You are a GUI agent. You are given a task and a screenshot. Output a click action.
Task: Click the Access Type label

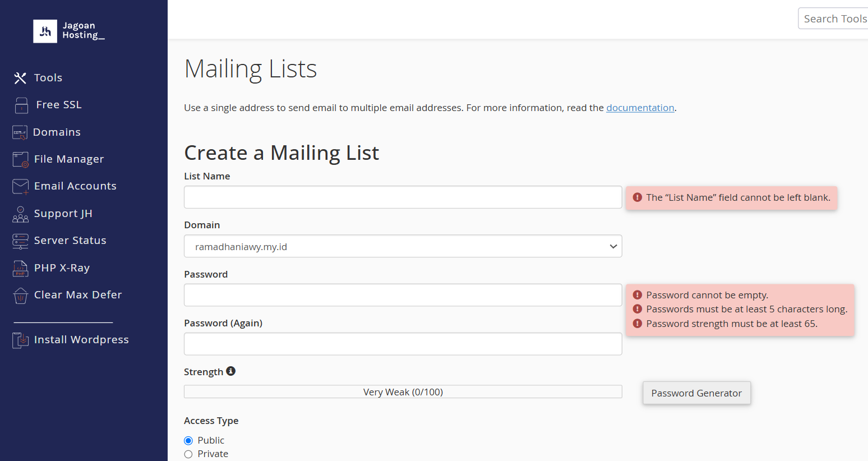click(211, 421)
